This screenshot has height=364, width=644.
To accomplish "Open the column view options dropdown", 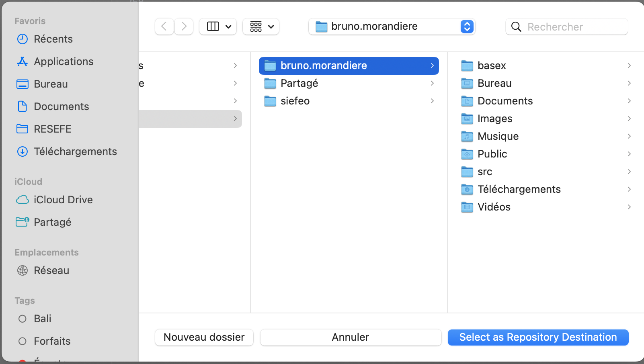I will [x=218, y=27].
